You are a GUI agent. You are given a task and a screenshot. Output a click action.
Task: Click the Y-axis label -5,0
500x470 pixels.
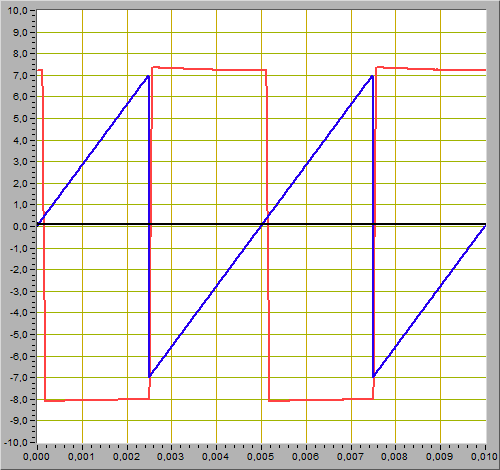point(18,334)
